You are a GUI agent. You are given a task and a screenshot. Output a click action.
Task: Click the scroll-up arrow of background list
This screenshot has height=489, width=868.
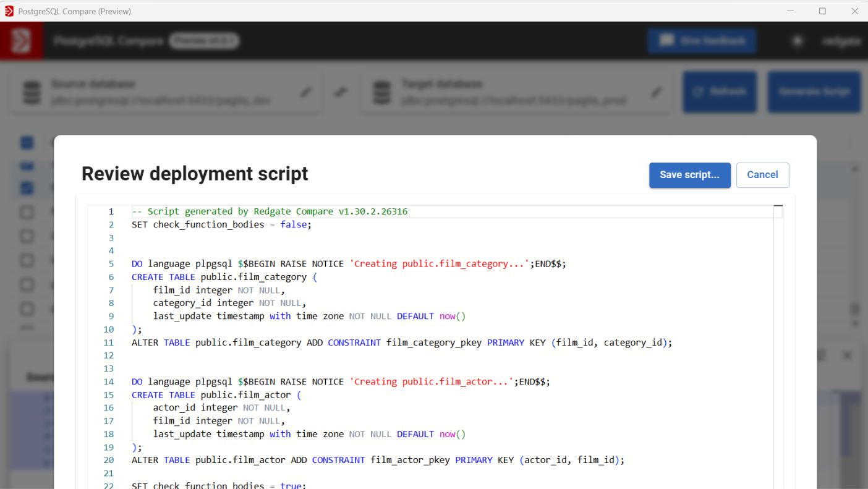point(855,168)
